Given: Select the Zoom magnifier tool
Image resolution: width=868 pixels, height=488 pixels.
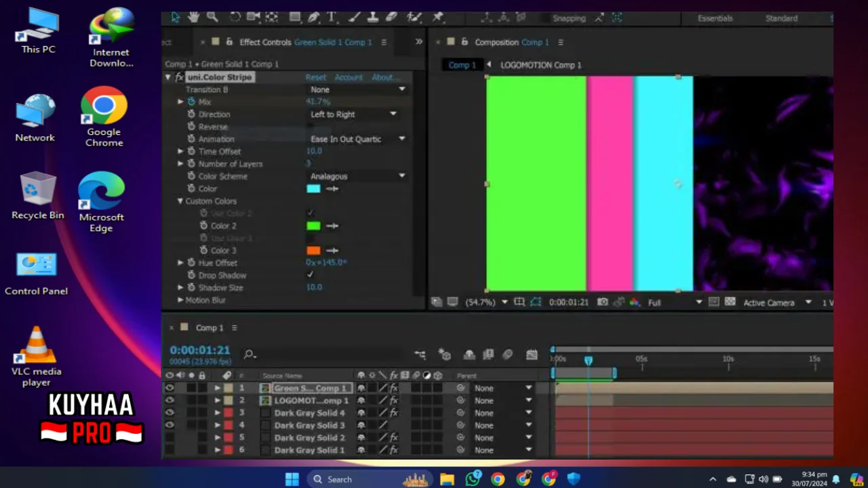Looking at the screenshot, I should pyautogui.click(x=212, y=17).
